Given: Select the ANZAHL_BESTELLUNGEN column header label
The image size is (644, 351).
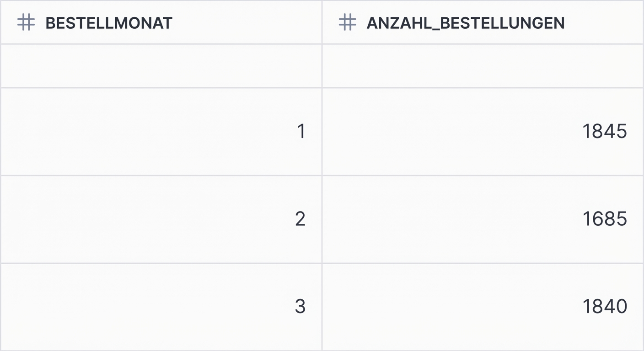Looking at the screenshot, I should tap(466, 23).
